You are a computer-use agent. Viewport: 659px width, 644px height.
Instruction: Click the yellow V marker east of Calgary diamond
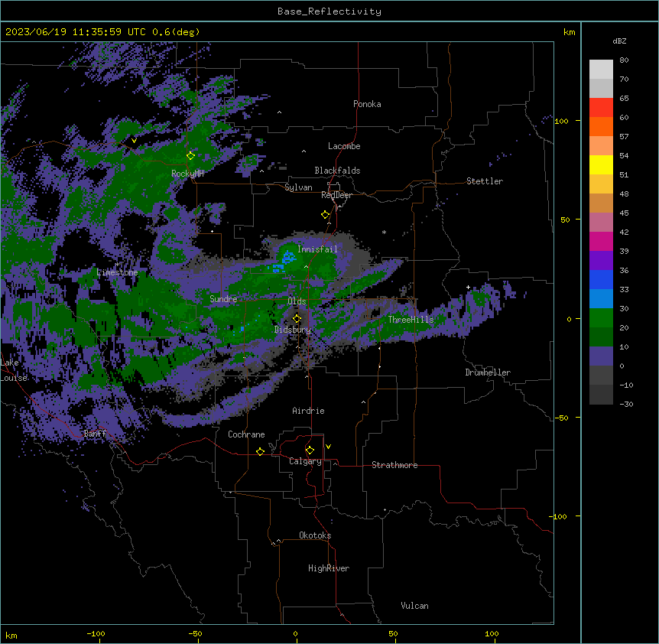[x=328, y=447]
